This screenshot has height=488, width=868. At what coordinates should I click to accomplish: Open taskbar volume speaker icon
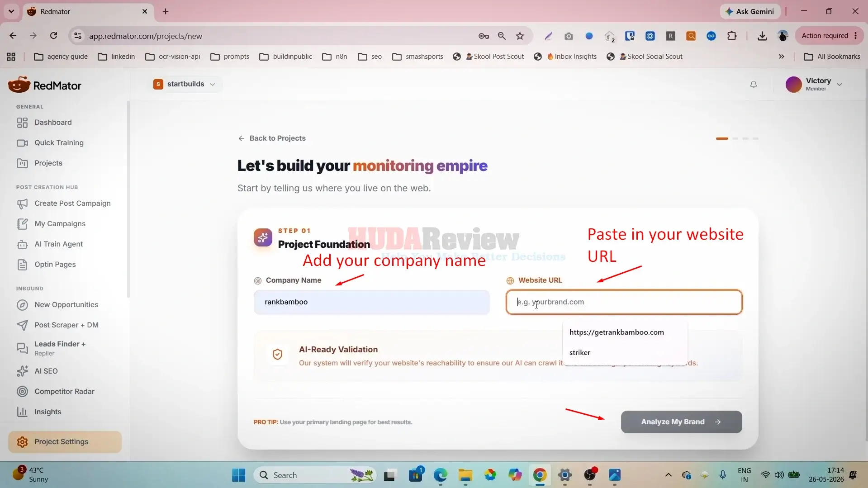[779, 475]
